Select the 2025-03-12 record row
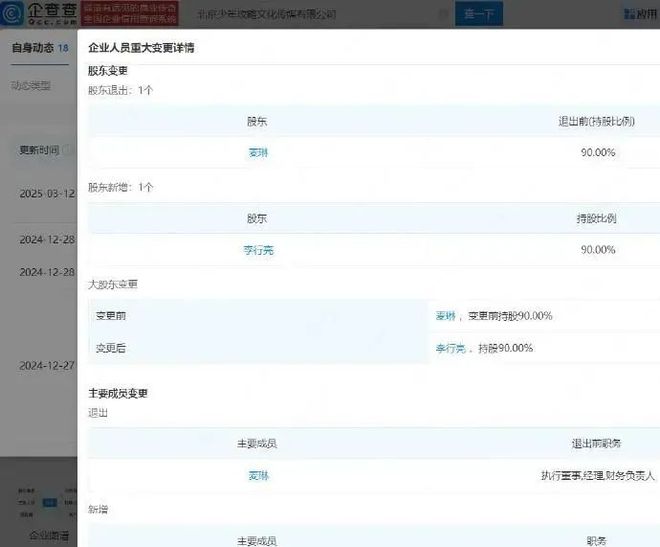 [x=47, y=194]
